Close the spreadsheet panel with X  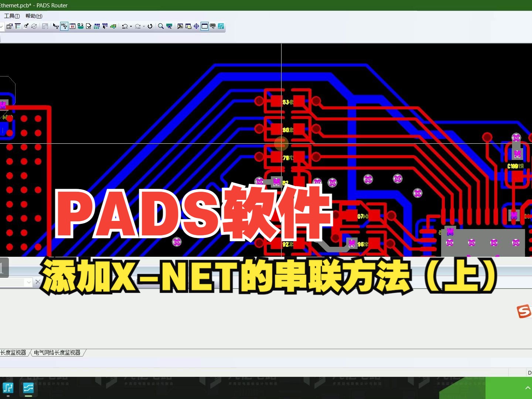pyautogui.click(x=38, y=282)
